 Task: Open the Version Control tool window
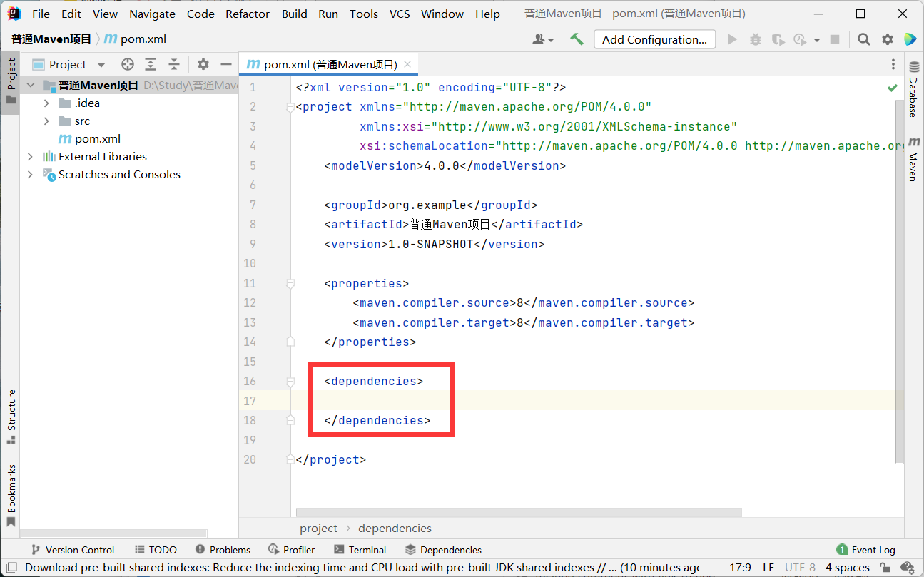[x=72, y=550]
